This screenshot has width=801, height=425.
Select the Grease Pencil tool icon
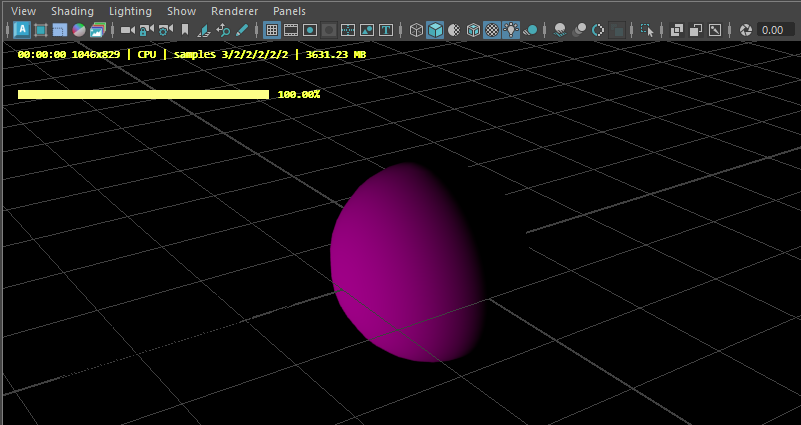point(242,30)
